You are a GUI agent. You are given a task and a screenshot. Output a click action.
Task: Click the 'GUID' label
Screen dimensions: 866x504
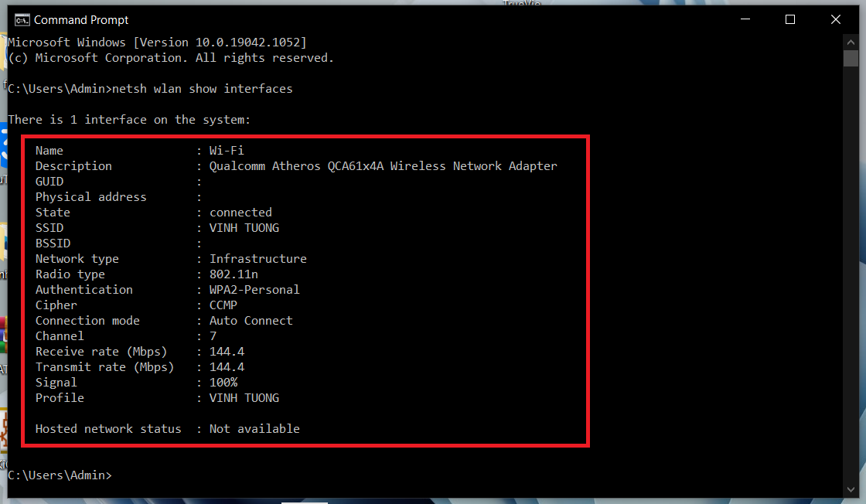[x=49, y=182]
